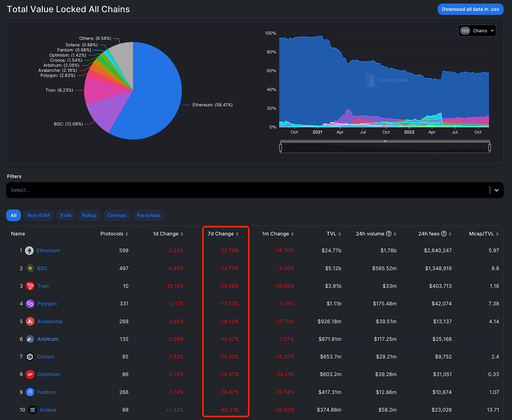512x420 pixels.
Task: Click Optimism Mcap/TVL value 0.33
Action: 494,374
